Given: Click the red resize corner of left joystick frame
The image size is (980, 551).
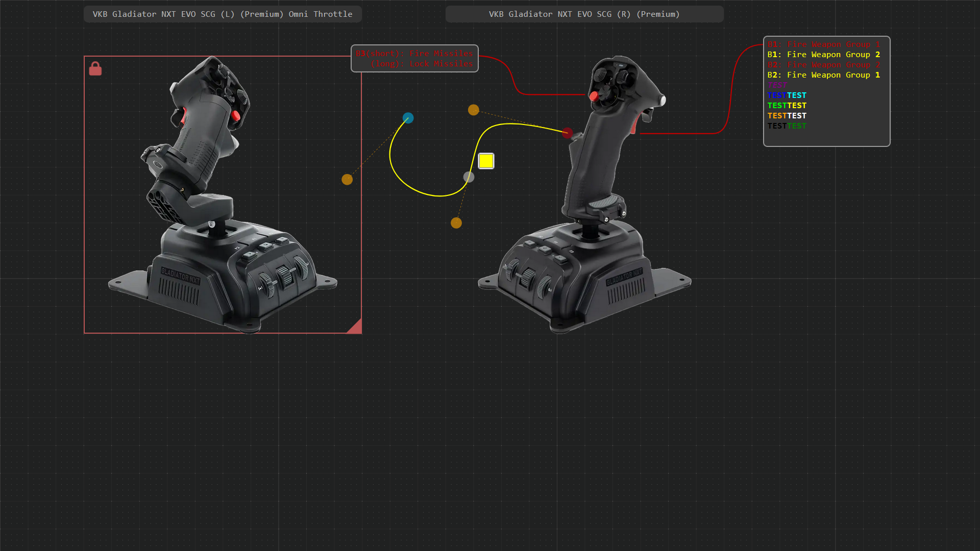Looking at the screenshot, I should tap(355, 327).
